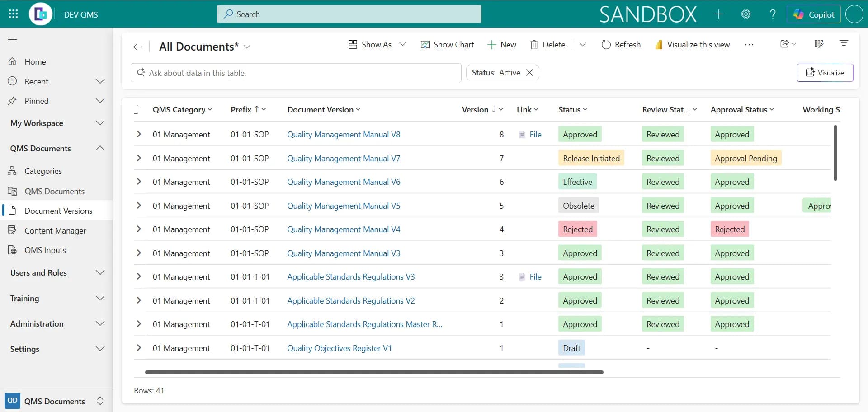Viewport: 868px width, 412px height.
Task: Open edit columns icon
Action: coord(819,44)
